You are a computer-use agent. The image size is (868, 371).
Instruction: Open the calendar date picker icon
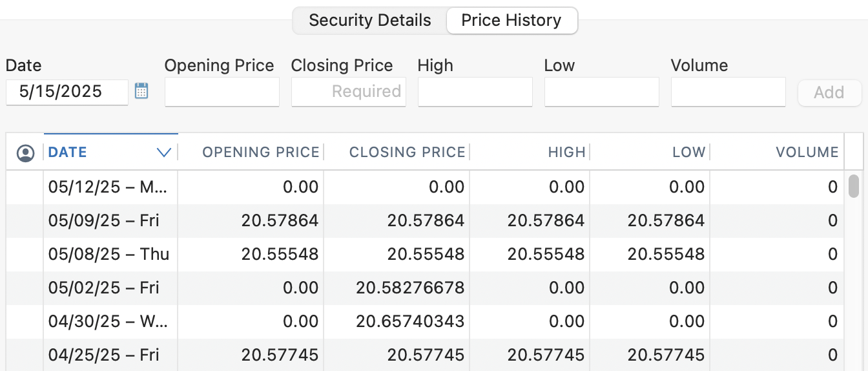coord(141,91)
